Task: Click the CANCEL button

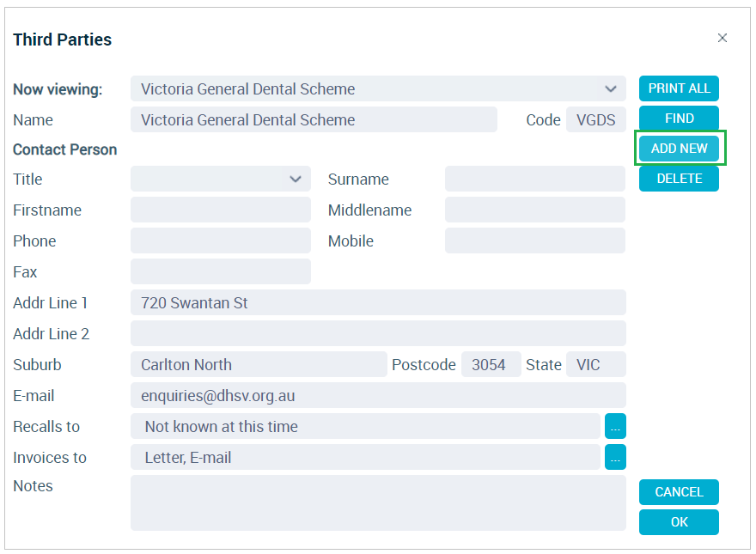Action: point(679,492)
